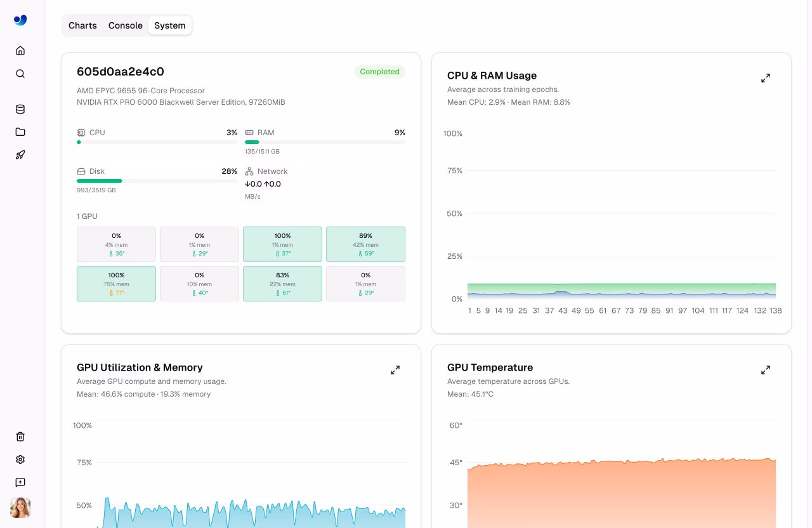Click the blue app logo in sidebar

(x=20, y=20)
